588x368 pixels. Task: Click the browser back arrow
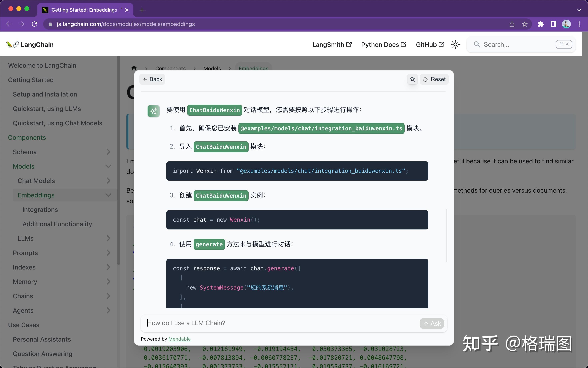(9, 24)
